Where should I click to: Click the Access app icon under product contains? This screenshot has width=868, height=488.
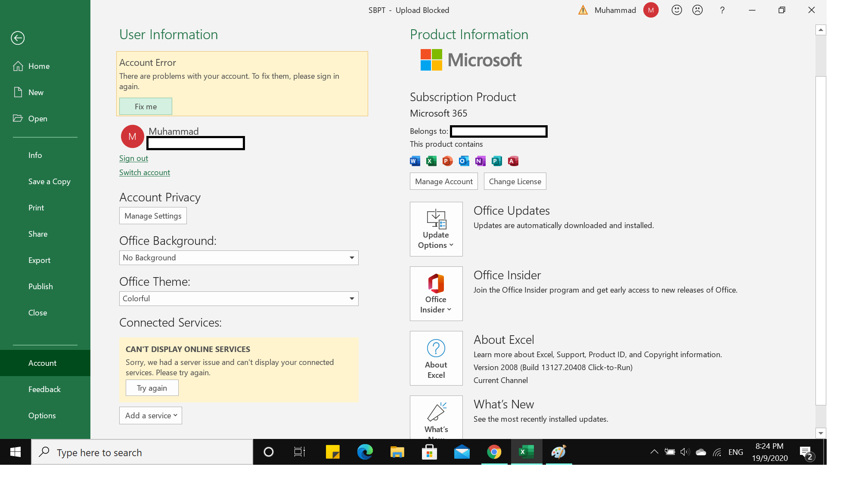[x=513, y=161]
